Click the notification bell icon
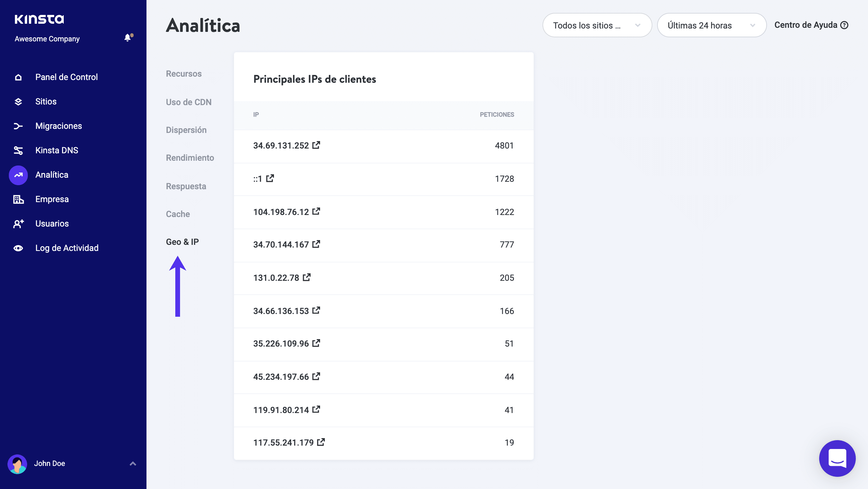The width and height of the screenshot is (868, 489). click(128, 38)
